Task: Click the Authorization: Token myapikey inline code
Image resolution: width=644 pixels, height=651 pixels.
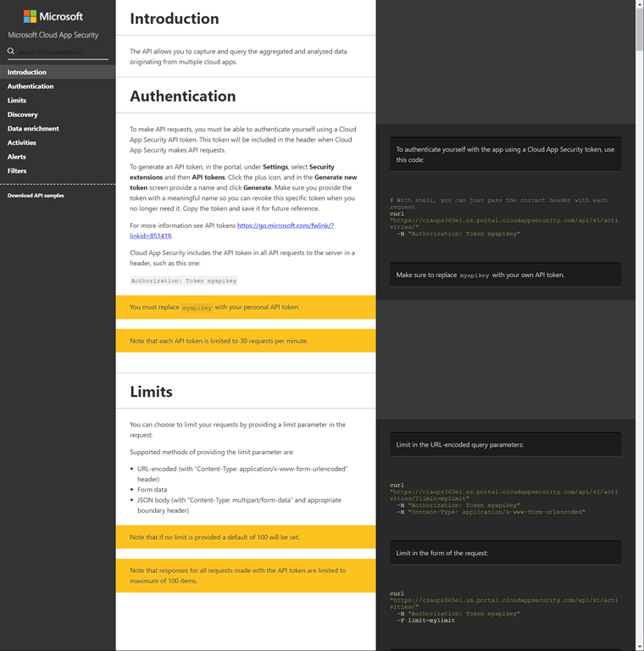Action: pyautogui.click(x=184, y=281)
